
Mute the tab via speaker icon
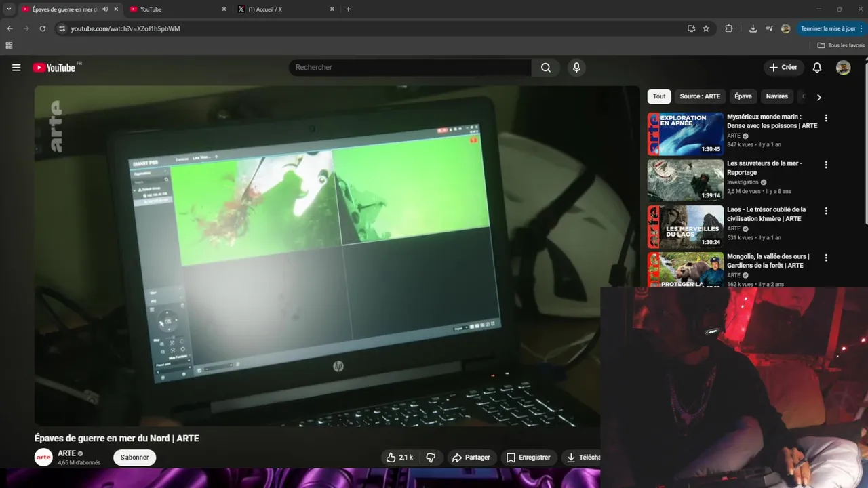105,9
